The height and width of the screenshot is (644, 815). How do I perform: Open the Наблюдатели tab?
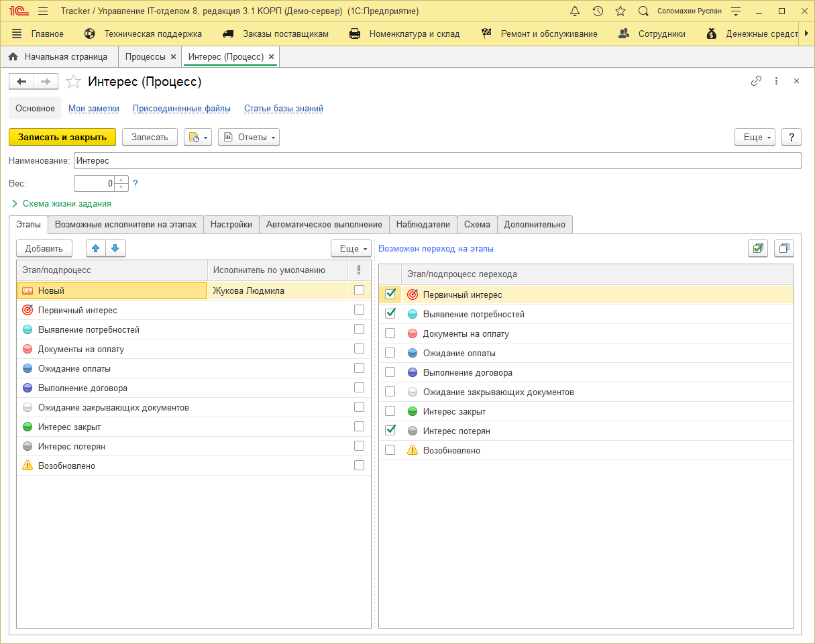pyautogui.click(x=423, y=225)
